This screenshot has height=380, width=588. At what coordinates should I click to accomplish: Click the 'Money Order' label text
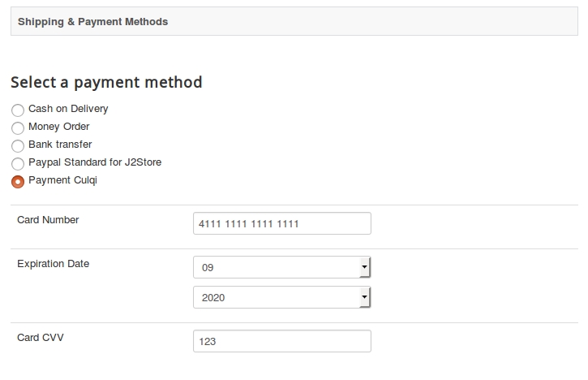58,127
